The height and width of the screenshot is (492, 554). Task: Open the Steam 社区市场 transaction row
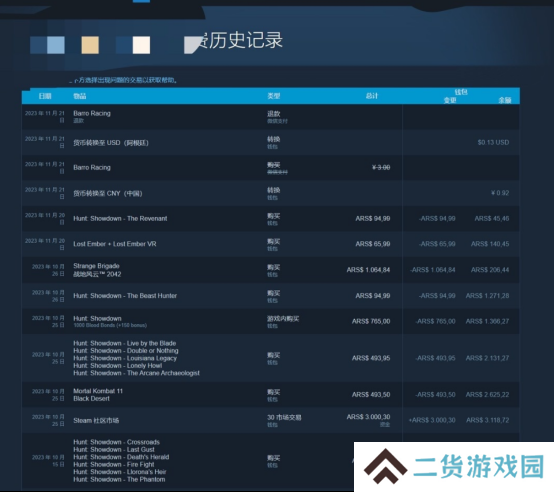click(x=271, y=420)
